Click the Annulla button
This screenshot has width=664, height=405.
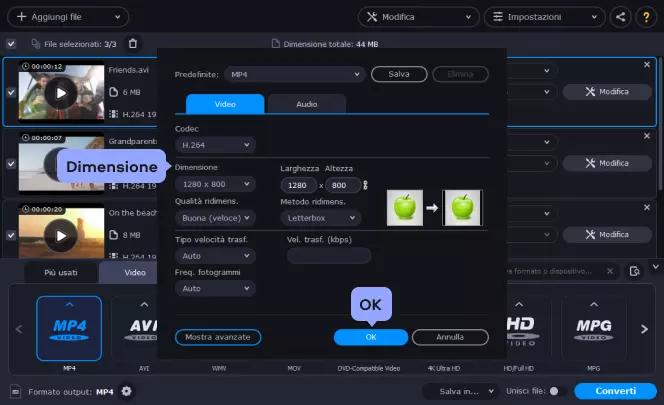(x=450, y=337)
